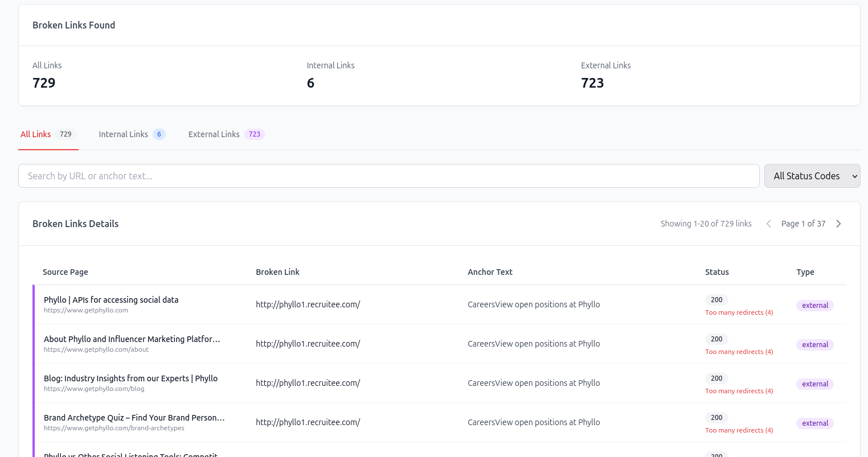
Task: Click the previous page chevron arrow
Action: coord(768,223)
